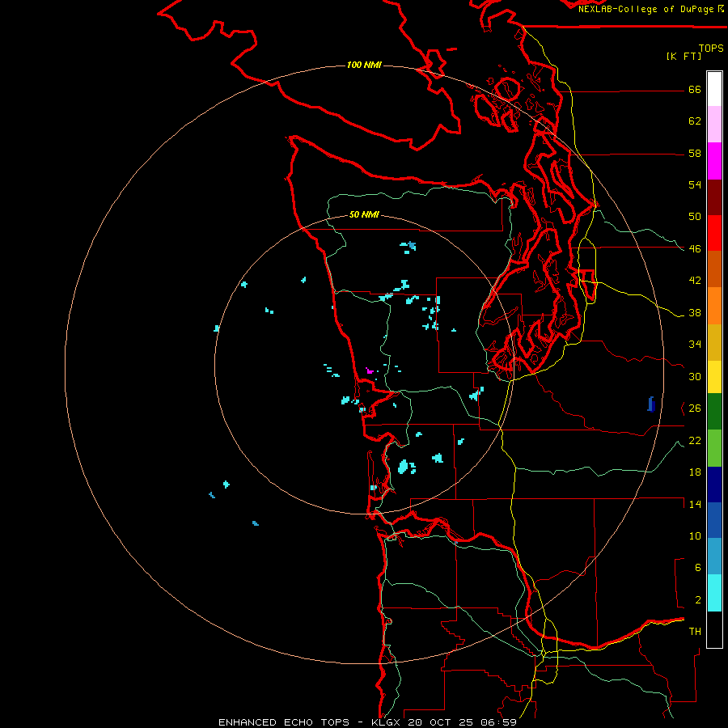Click the "10" legend value

(x=695, y=535)
